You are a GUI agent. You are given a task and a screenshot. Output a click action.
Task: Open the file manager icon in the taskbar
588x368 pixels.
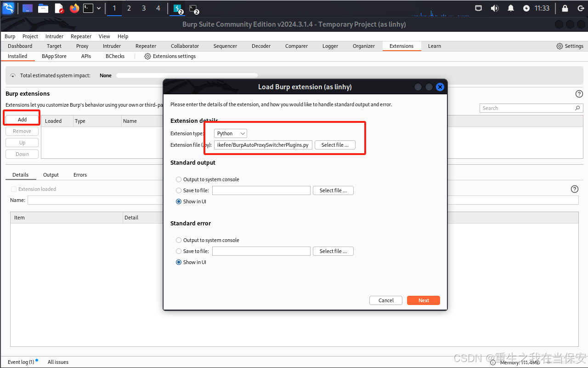(x=43, y=8)
